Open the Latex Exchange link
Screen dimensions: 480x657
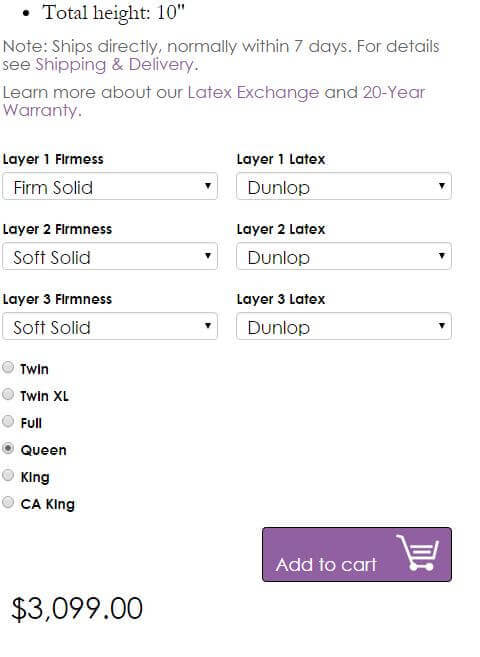253,92
